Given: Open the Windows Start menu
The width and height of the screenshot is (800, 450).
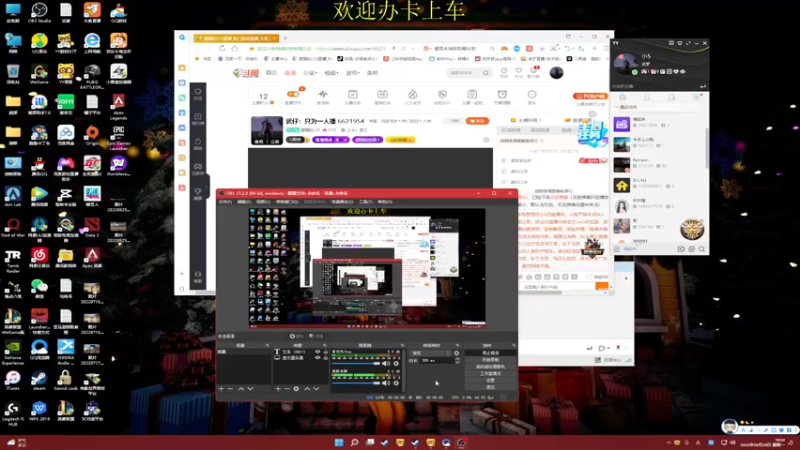Looking at the screenshot, I should point(339,442).
